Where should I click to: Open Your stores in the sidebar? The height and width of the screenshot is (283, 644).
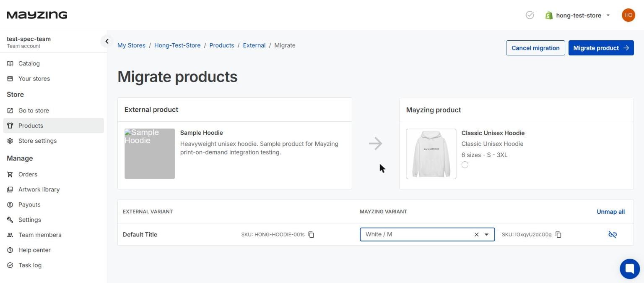point(53,79)
